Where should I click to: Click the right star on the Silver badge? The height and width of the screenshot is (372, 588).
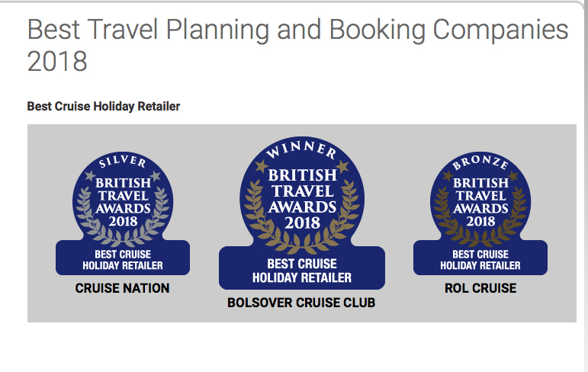154,176
